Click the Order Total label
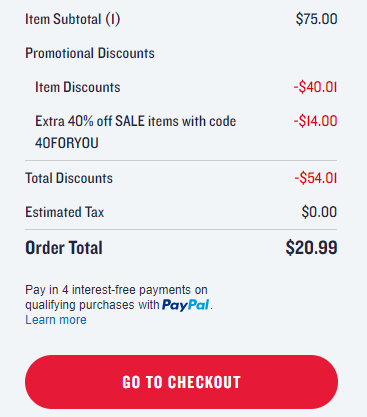367x417 pixels. pos(64,248)
